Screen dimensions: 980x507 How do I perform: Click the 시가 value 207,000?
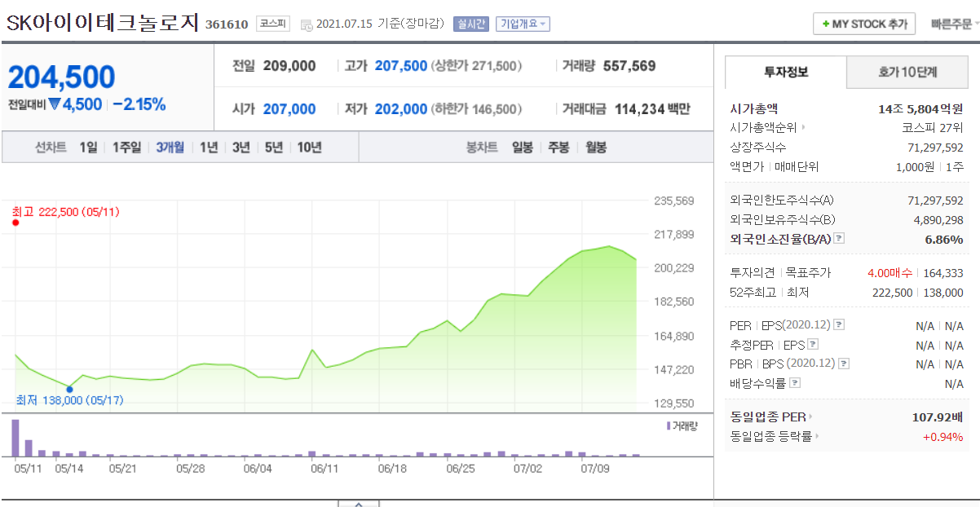[x=289, y=109]
